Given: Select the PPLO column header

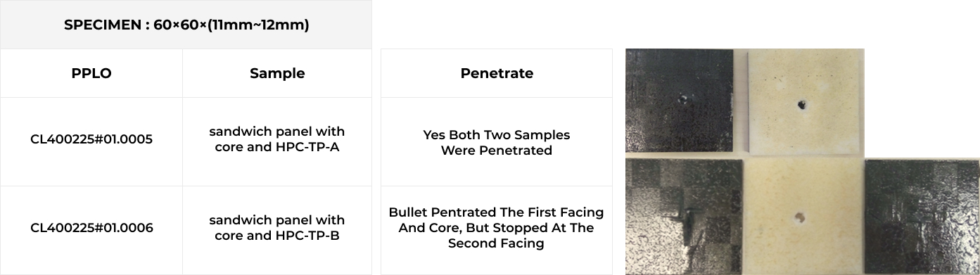Looking at the screenshot, I should point(91,73).
